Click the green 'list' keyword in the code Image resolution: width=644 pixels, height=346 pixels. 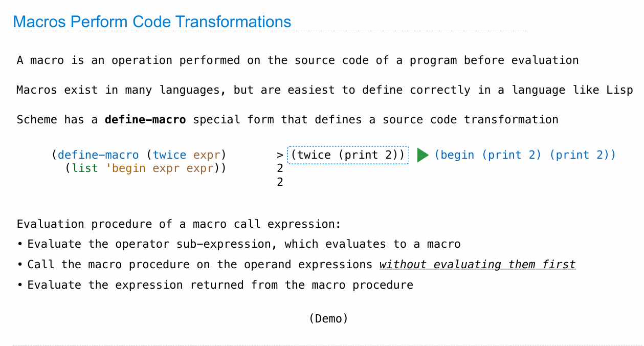84,168
